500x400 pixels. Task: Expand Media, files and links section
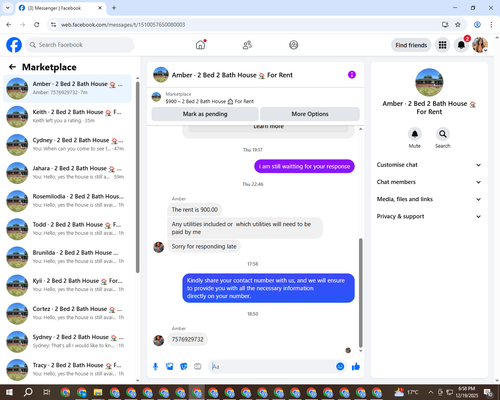(x=429, y=199)
